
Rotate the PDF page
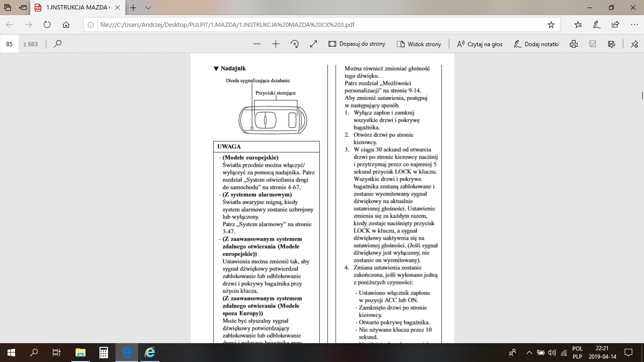(295, 44)
